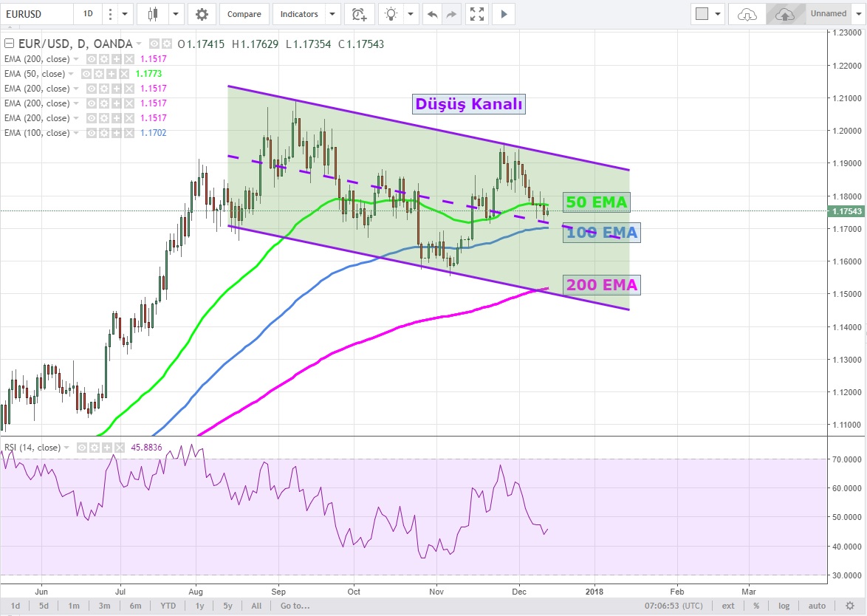This screenshot has width=867, height=616.
Task: Toggle visibility of EMA (100, close)
Action: pyautogui.click(x=92, y=133)
